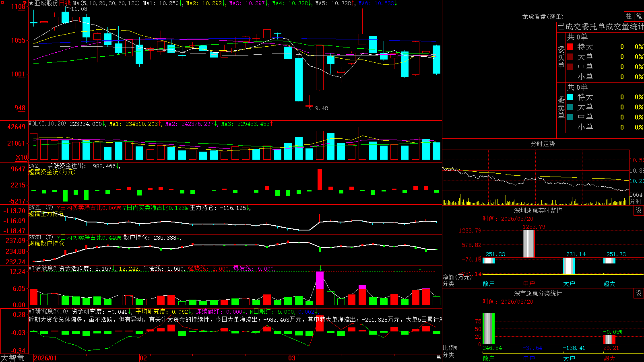This screenshot has width=644, height=362.
Task: Click the 中户 1233.79 bar in realtime monitor
Action: coord(529,244)
